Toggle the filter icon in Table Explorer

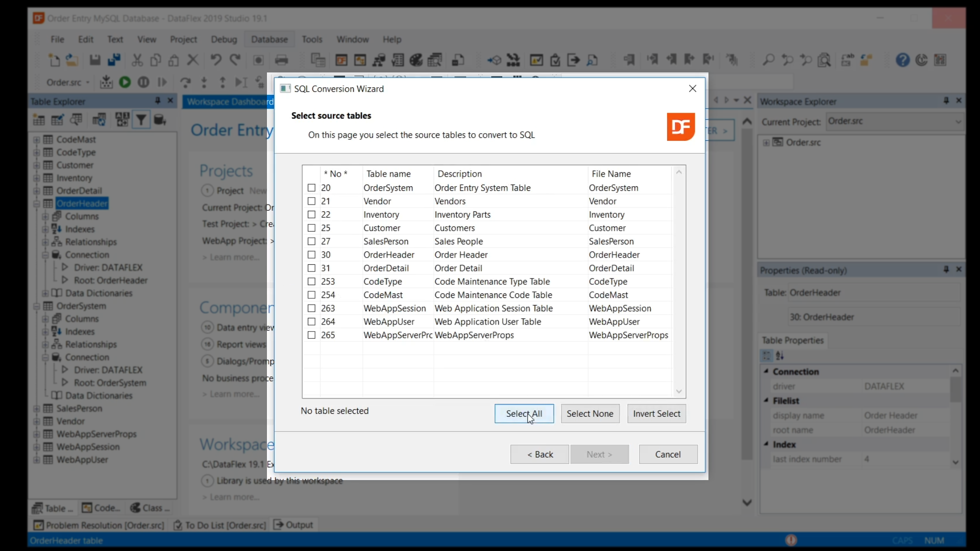pyautogui.click(x=141, y=120)
